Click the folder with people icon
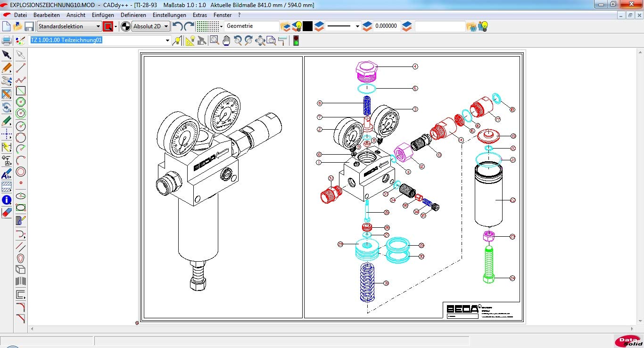644x348 pixels. coord(471,26)
